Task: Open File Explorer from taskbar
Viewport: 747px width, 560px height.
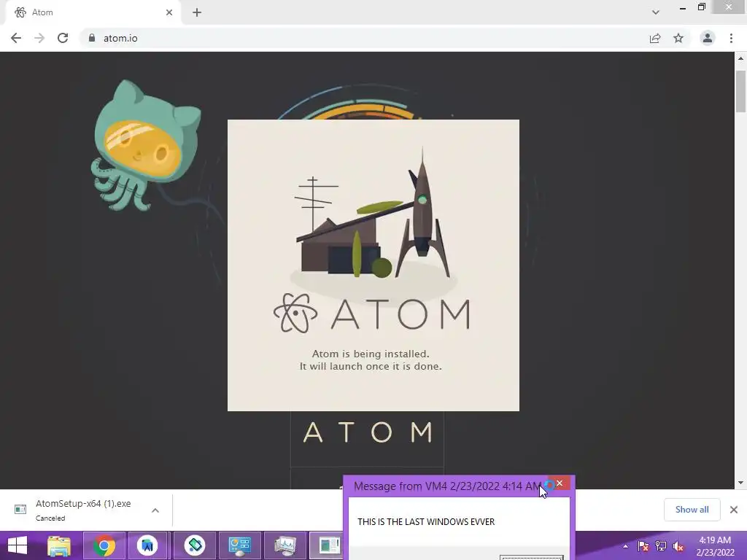Action: click(x=59, y=545)
